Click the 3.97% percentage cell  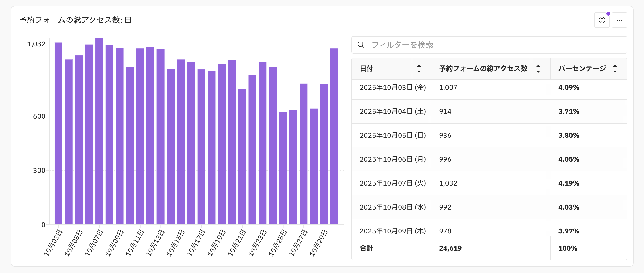coord(569,231)
